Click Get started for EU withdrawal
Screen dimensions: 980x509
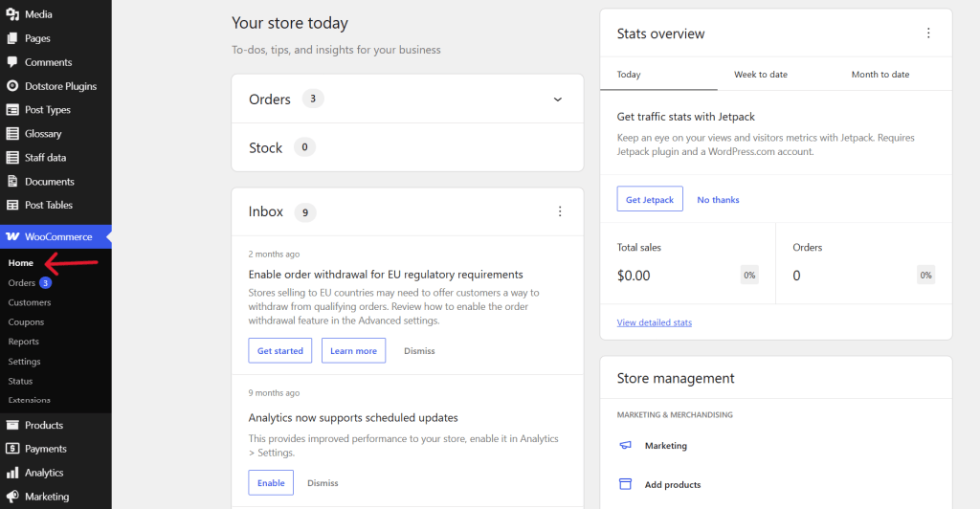tap(280, 350)
